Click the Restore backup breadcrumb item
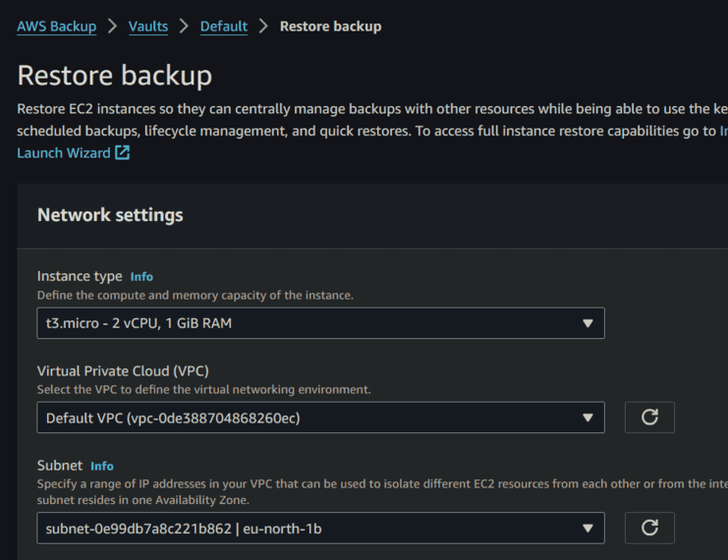Screen dimensions: 728x560 coord(330,27)
